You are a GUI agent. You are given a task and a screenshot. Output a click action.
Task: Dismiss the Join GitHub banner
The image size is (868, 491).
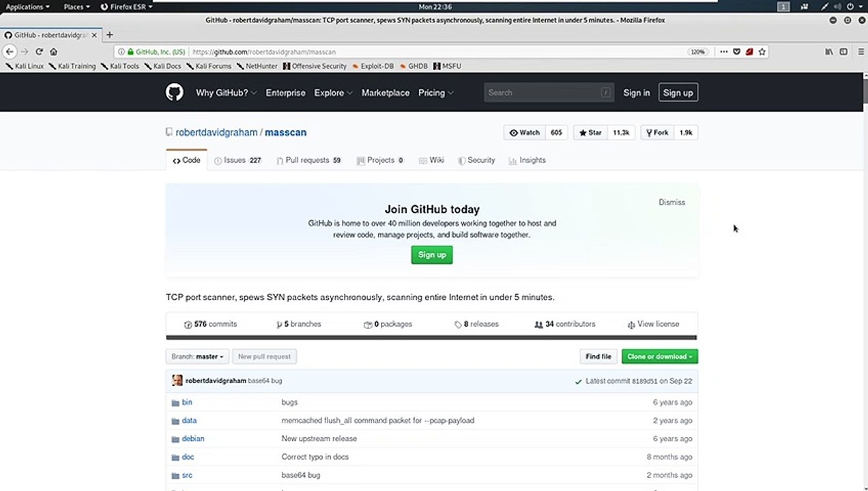click(671, 203)
